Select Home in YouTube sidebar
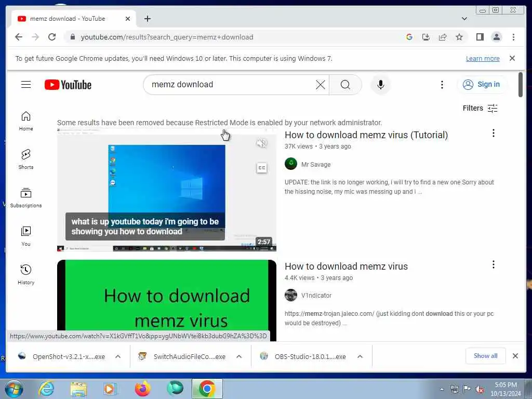 (26, 121)
